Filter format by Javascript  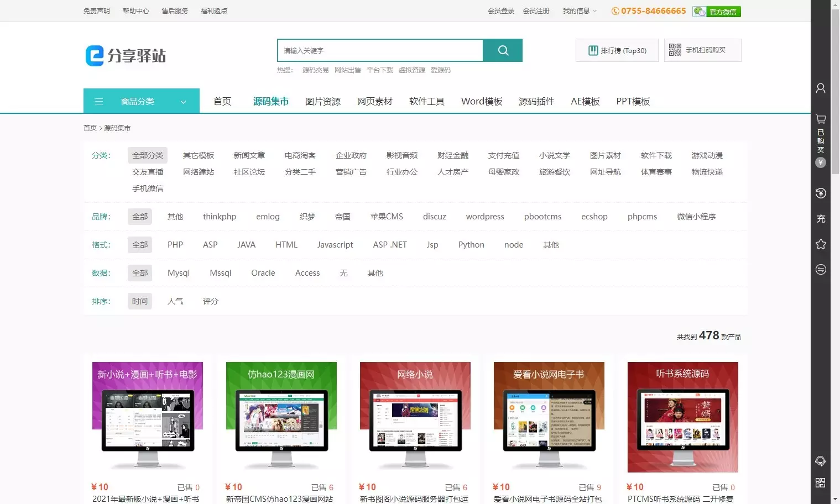[335, 245]
